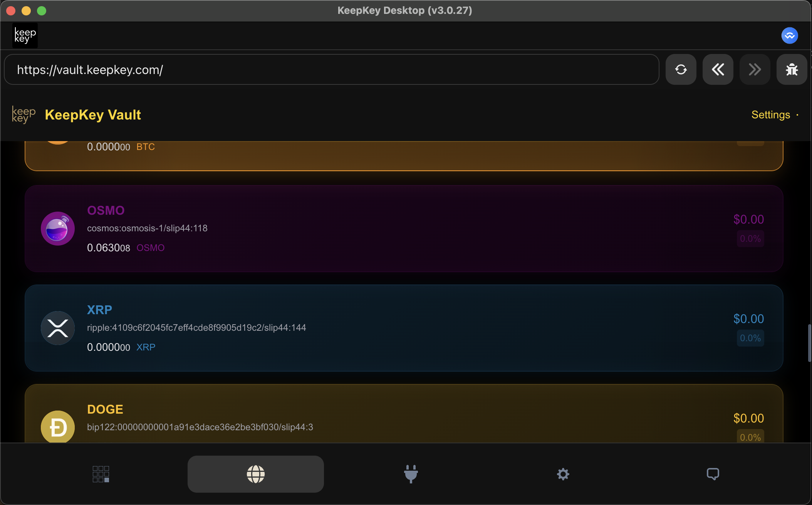Open the BTC asset card
Viewport: 812px width, 505px height.
404,156
